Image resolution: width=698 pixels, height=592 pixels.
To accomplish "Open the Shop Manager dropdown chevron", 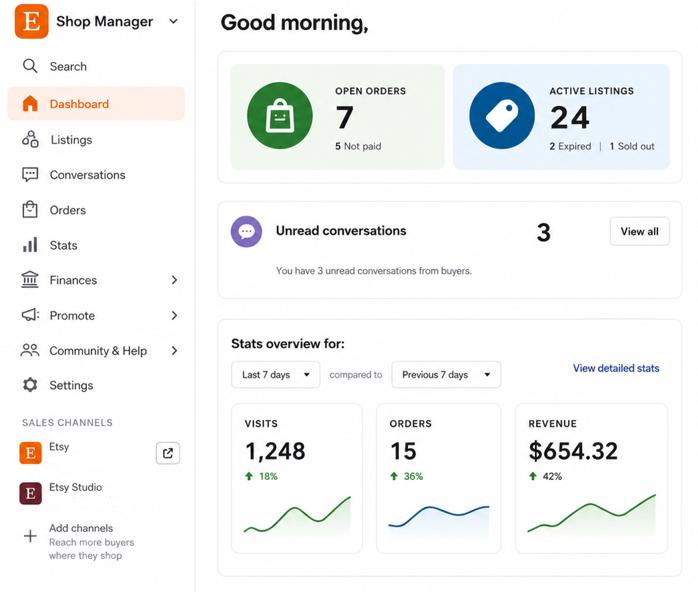I will coord(174,21).
